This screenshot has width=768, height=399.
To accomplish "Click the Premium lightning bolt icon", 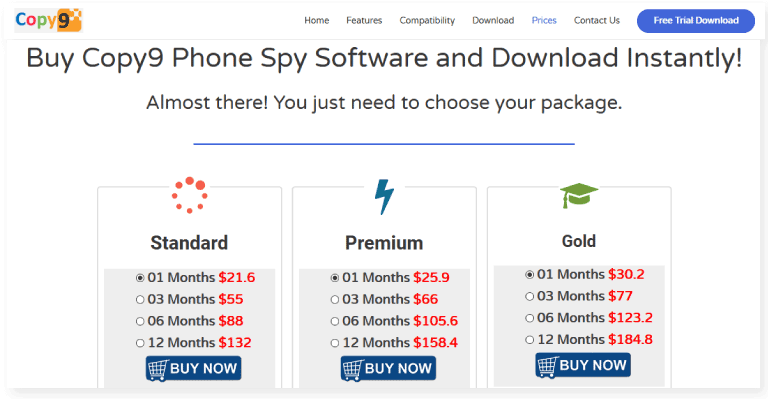I will (384, 197).
